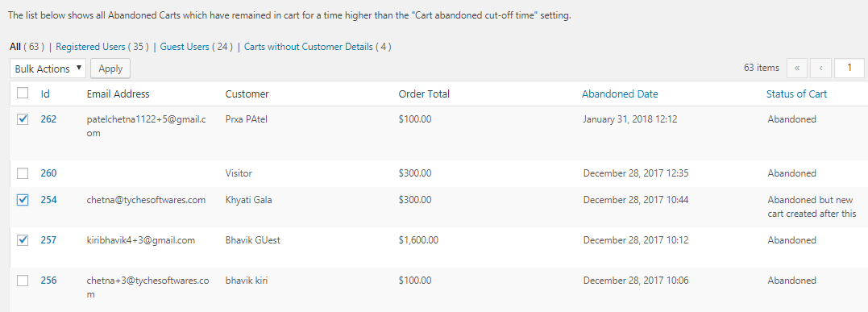Screen dimensions: 868x312
Task: Click the Apply button
Action: (x=110, y=69)
